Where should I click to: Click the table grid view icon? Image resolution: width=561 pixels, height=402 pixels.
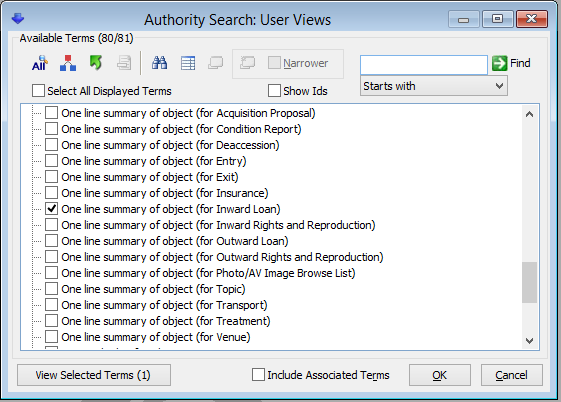pyautogui.click(x=188, y=63)
